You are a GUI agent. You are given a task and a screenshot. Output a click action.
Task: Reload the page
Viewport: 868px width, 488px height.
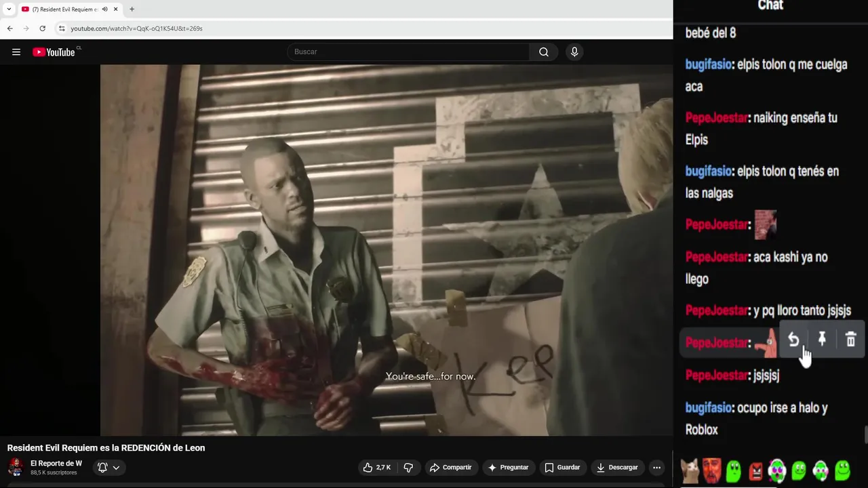point(42,28)
